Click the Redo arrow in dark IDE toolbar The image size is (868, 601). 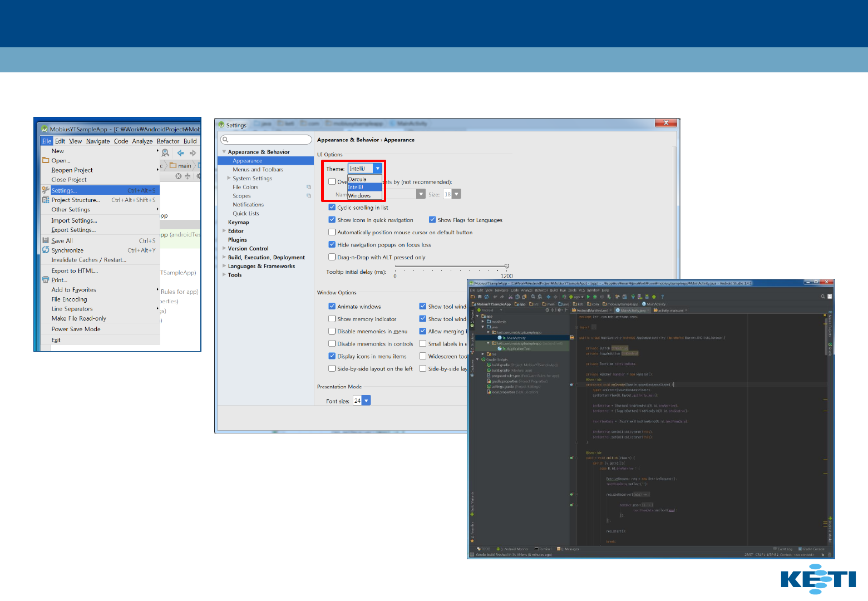click(x=501, y=297)
